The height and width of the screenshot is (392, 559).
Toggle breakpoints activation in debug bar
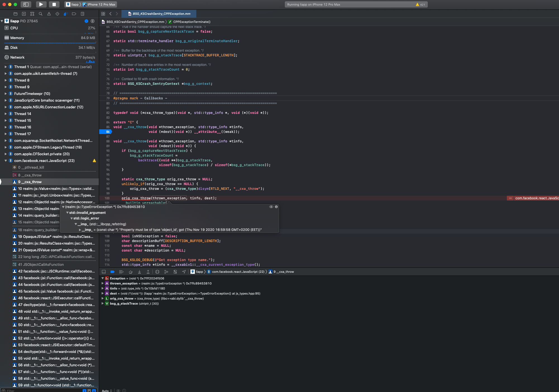113,272
